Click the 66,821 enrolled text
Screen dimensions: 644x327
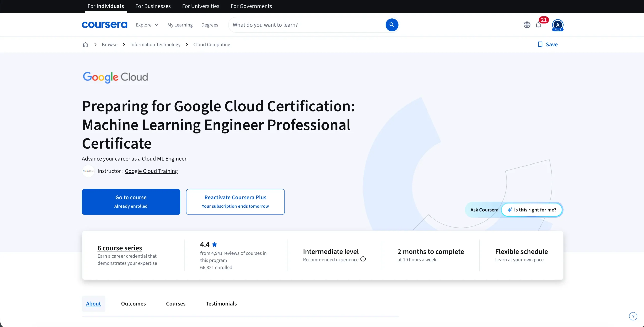point(216,267)
